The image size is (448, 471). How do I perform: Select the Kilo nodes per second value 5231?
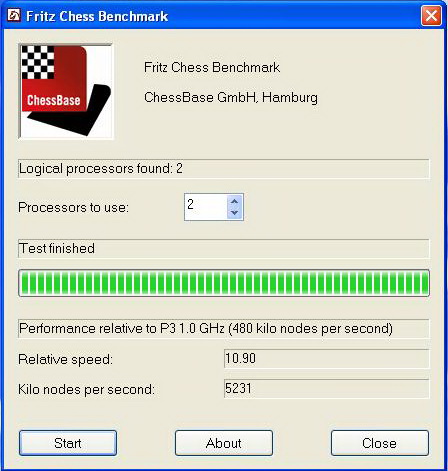(238, 388)
